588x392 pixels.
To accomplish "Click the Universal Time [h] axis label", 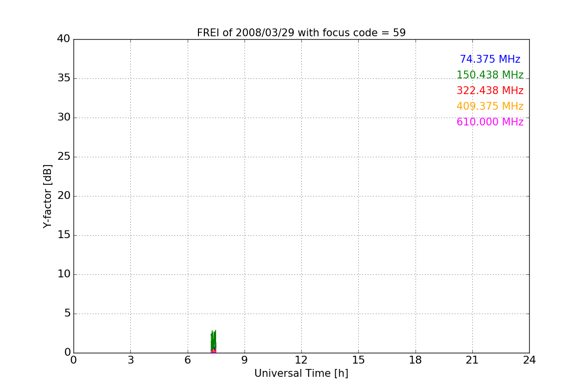I will coord(301,373).
